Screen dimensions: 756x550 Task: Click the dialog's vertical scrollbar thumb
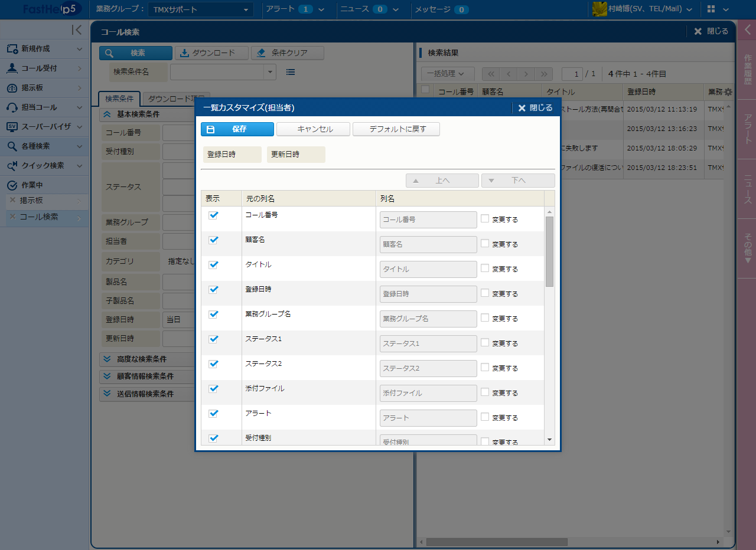[x=549, y=251]
